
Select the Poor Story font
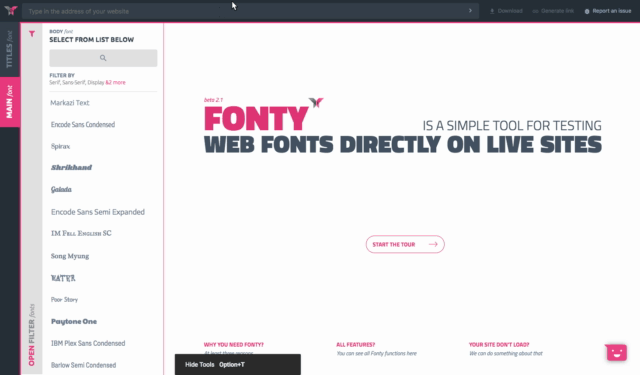point(64,300)
